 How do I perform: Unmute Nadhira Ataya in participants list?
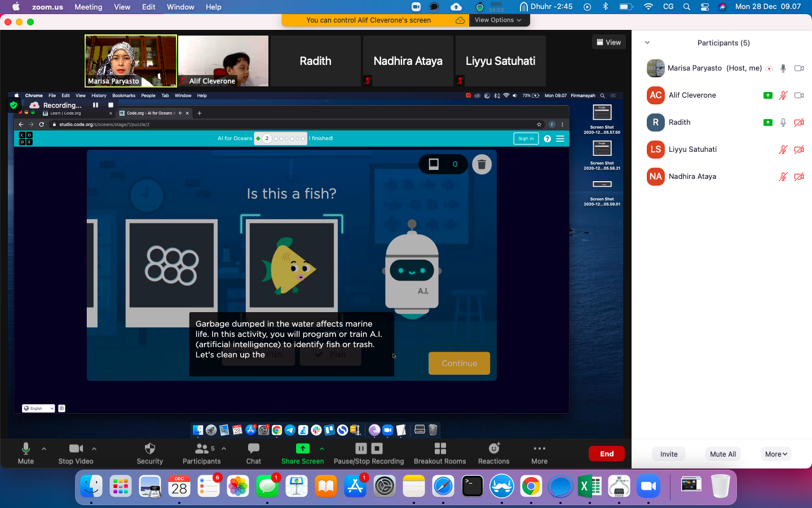783,177
